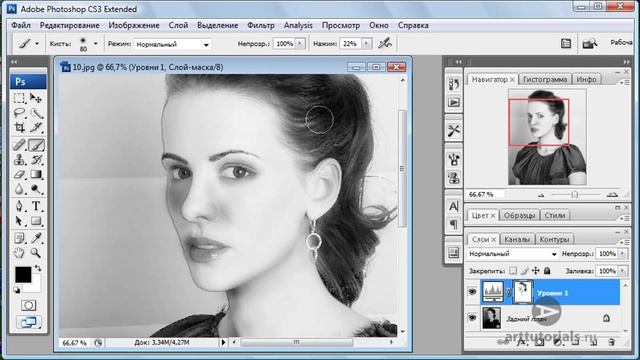Select the Eyedropper tool
The width and height of the screenshot is (640, 360).
point(36,238)
